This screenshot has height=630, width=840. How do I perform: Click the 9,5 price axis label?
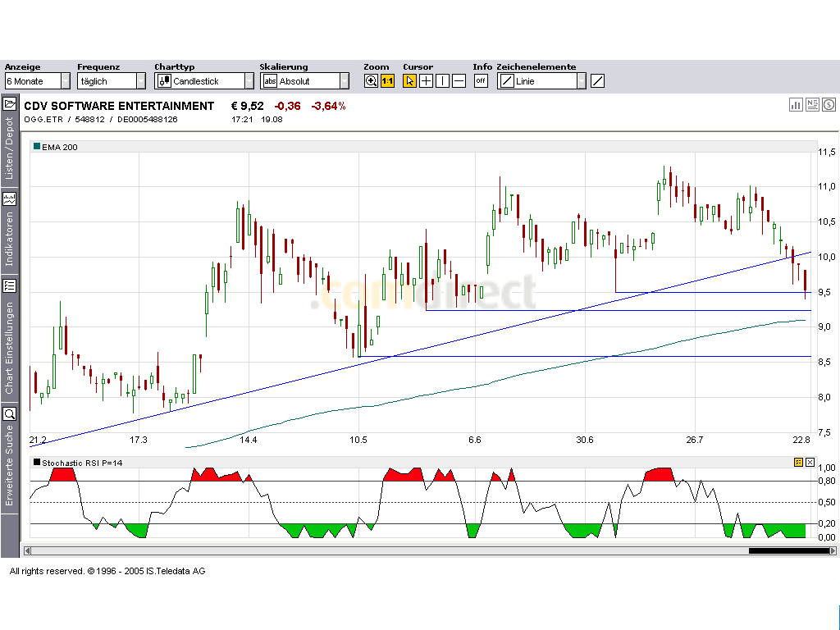[827, 293]
